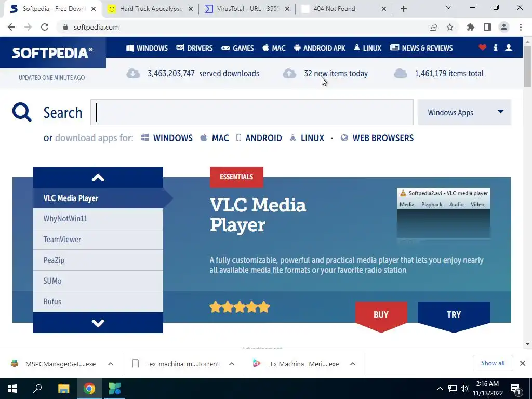The height and width of the screenshot is (399, 532).
Task: Open the tab search chevron
Action: (448, 7)
